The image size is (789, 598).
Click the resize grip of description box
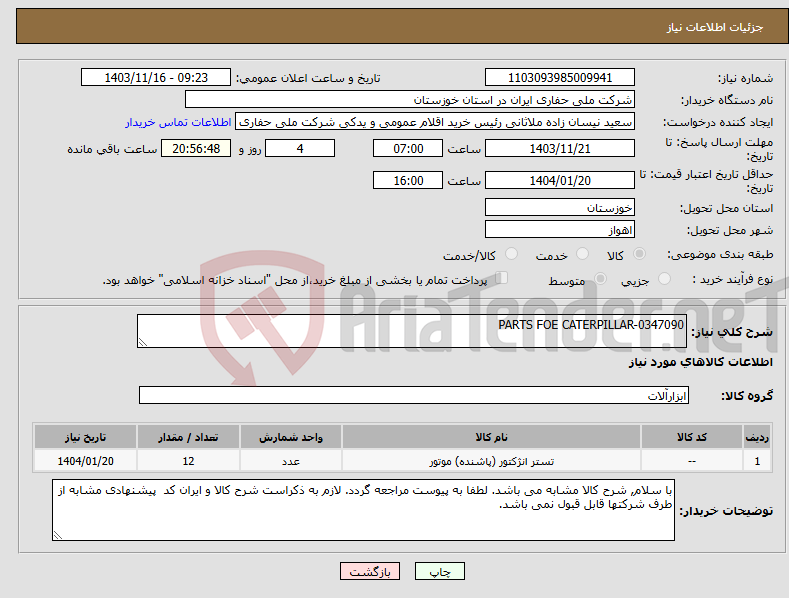coord(143,342)
